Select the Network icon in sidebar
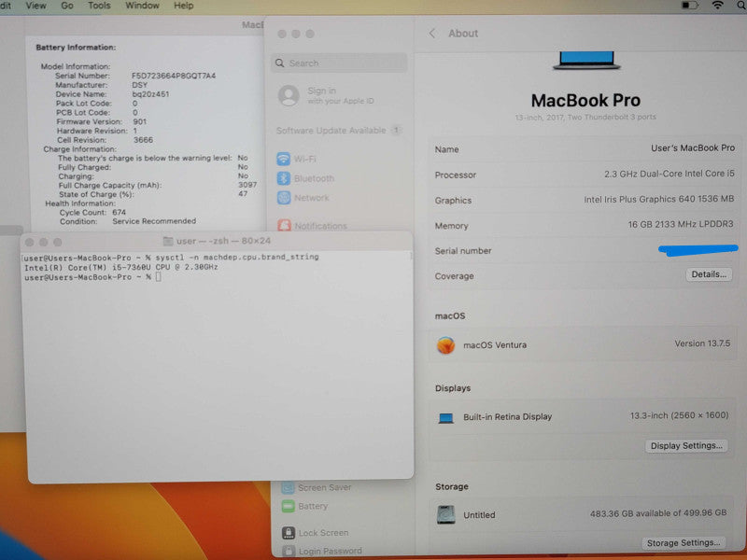Screen dimensions: 747x560 (284, 198)
